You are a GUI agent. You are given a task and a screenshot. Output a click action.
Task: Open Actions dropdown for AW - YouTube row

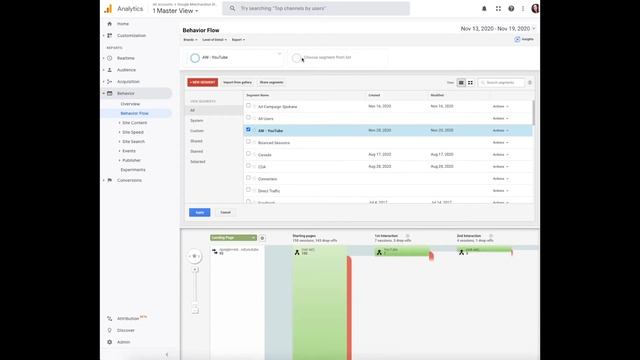[x=500, y=131]
